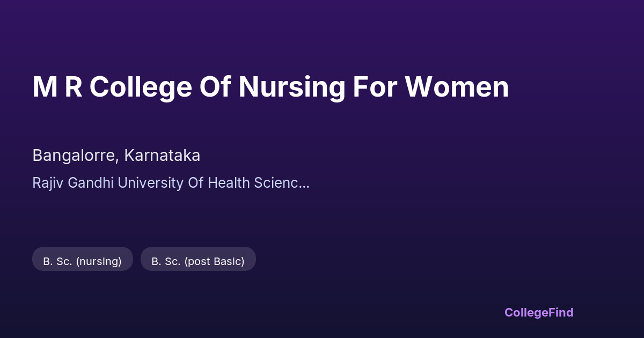The image size is (644, 338).
Task: Click "Rajiv Gandhi" in the affiliation line
Action: click(73, 183)
